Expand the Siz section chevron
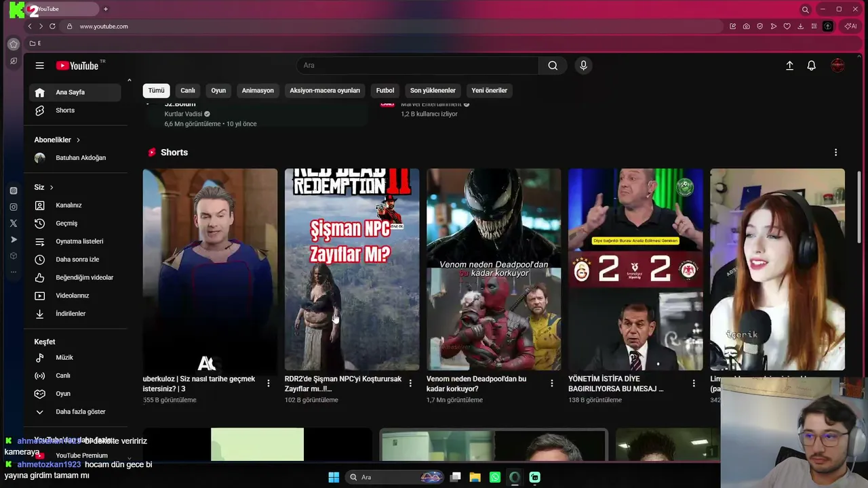Viewport: 868px width, 488px height. click(x=52, y=188)
